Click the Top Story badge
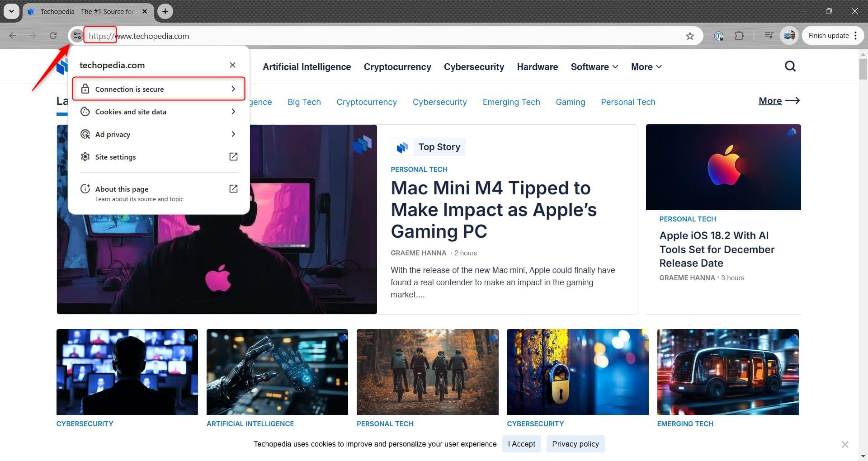The height and width of the screenshot is (461, 868). tap(428, 147)
